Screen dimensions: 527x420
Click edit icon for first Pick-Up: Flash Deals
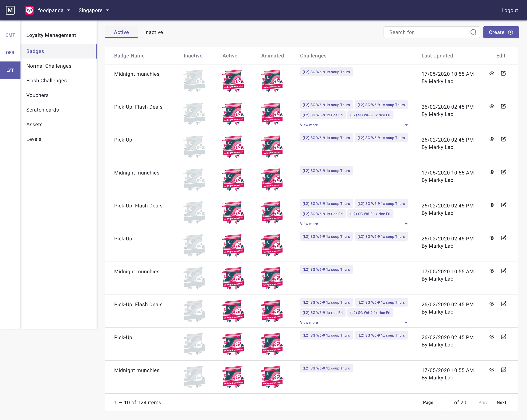503,106
